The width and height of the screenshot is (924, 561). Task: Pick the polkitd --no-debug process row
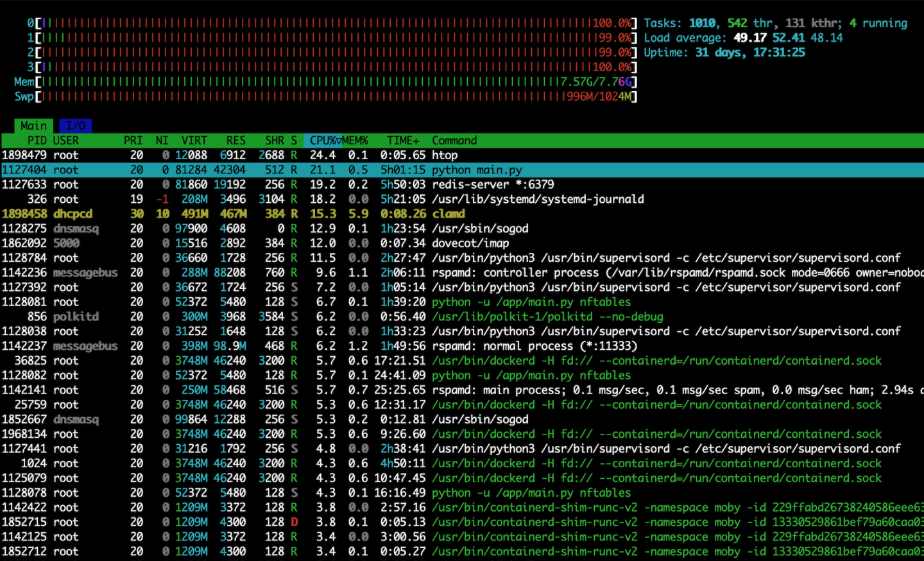tap(547, 317)
